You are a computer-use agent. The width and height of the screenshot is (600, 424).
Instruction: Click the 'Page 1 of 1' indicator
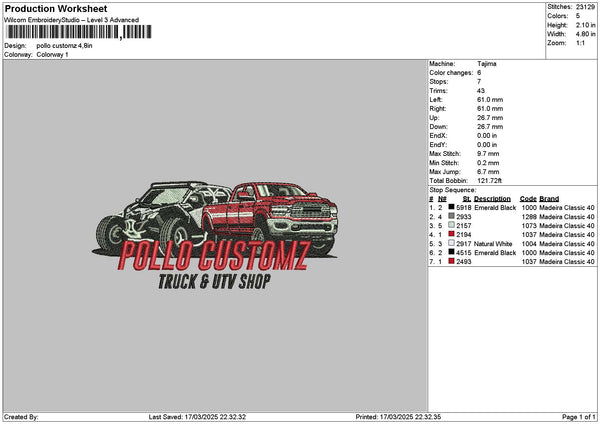click(579, 417)
